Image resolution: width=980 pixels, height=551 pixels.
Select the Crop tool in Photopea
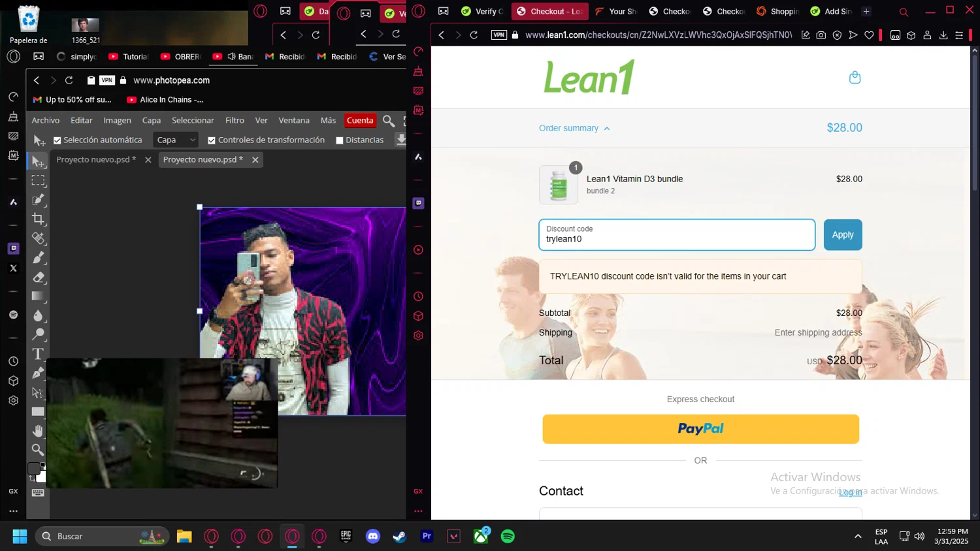tap(39, 219)
